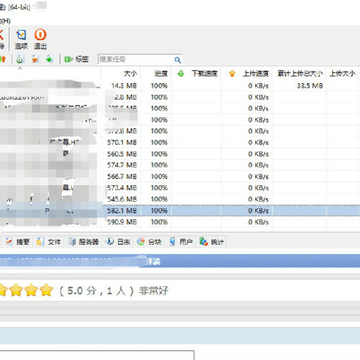Image resolution: width=360 pixels, height=360 pixels.
Task: Switch to the 统计 statistics tab
Action: (x=212, y=242)
